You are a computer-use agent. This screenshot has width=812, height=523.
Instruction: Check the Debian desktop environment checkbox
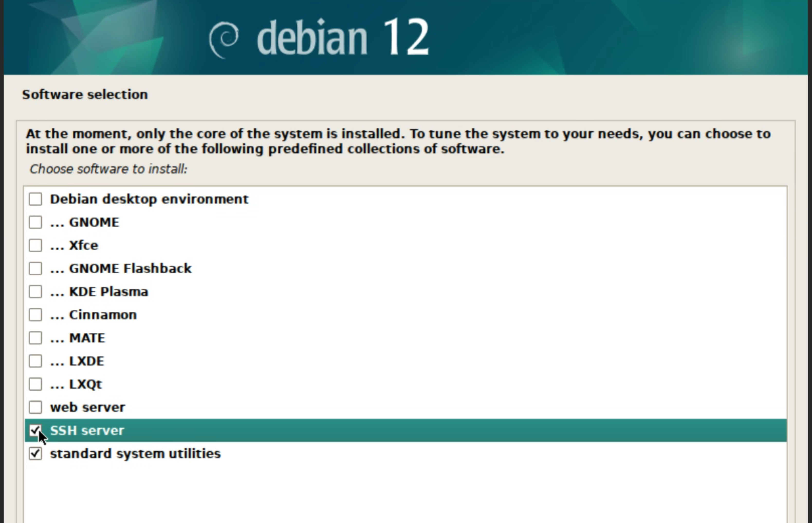35,199
